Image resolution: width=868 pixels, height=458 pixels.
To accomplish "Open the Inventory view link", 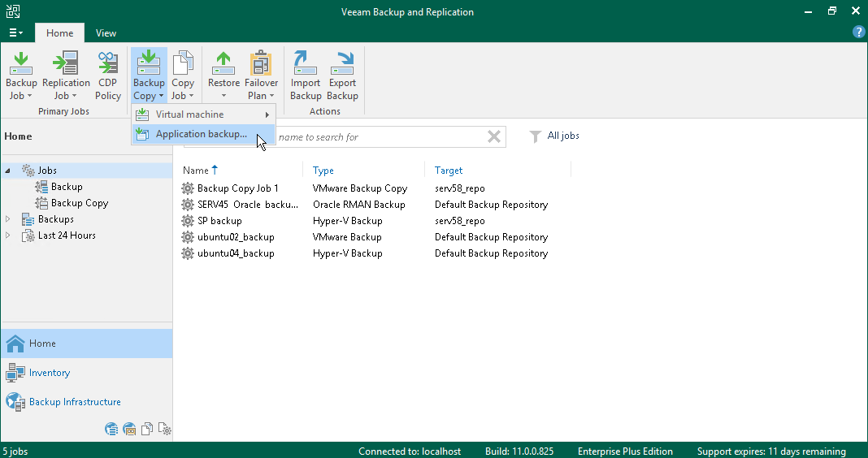I will [x=50, y=373].
